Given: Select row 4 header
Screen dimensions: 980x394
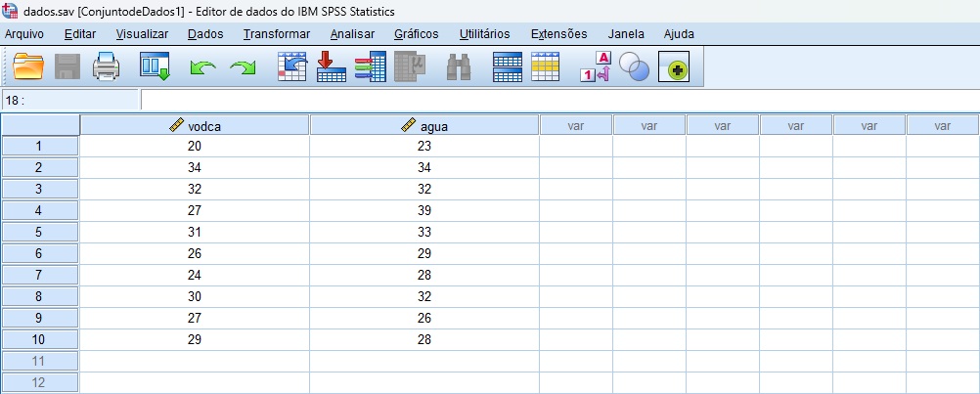Looking at the screenshot, I should (39, 210).
